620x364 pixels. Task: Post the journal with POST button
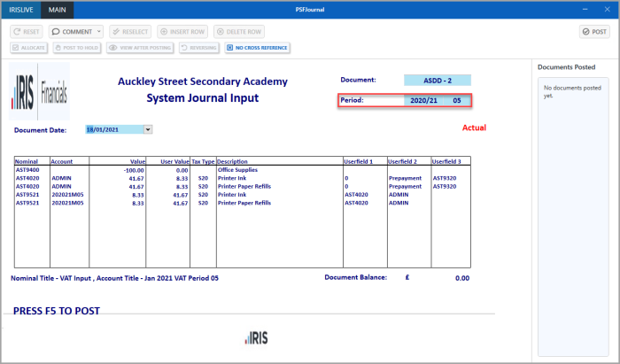(x=594, y=32)
